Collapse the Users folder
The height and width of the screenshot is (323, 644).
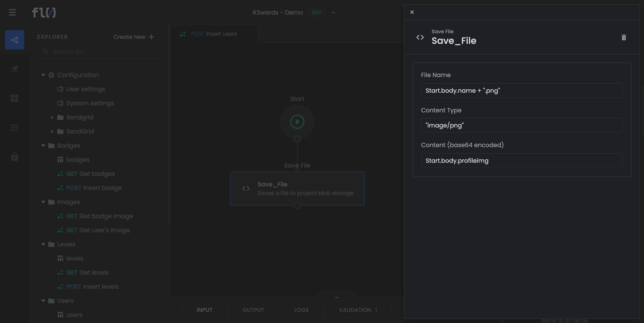pos(43,301)
